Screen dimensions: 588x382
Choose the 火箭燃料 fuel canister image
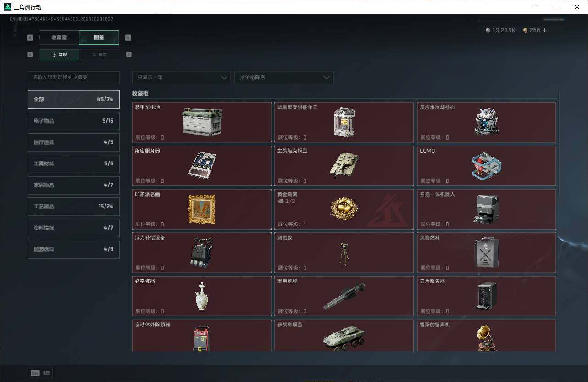click(487, 253)
